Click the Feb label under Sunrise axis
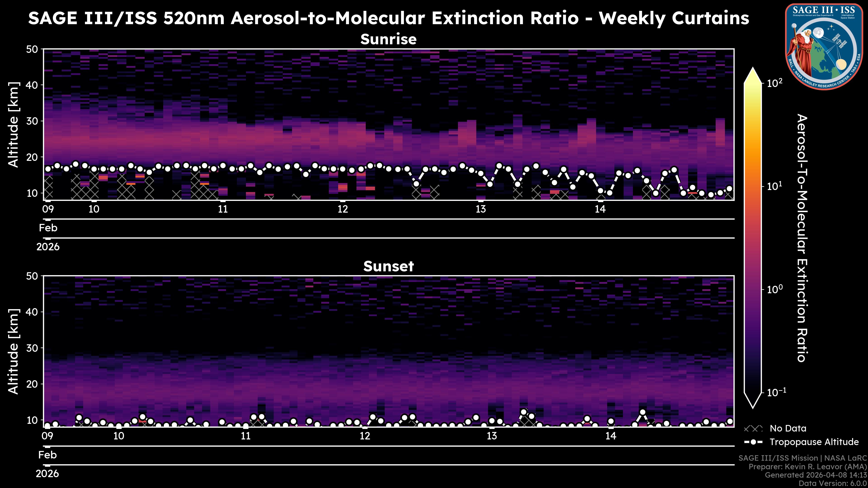The height and width of the screenshot is (488, 868). 48,228
